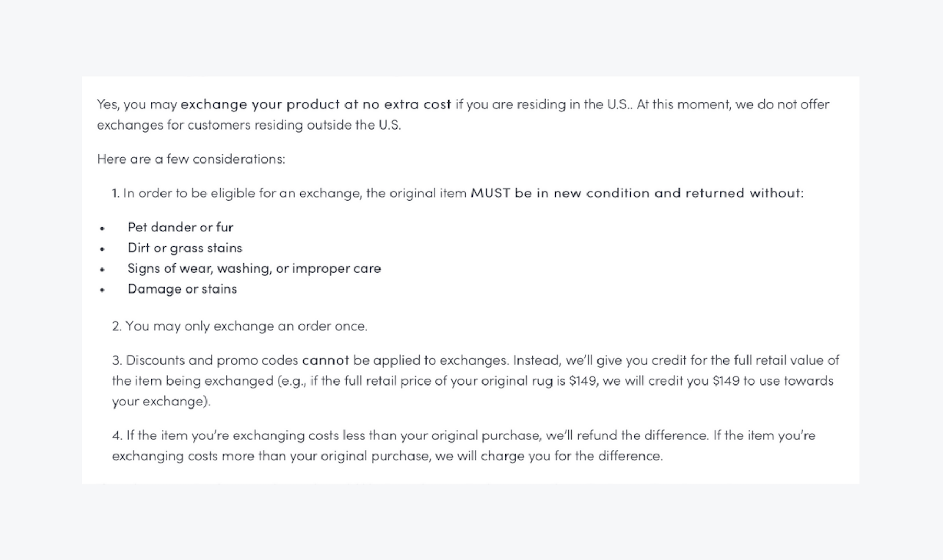943x560 pixels.
Task: Select the 'Dirt or grass stains' bullet
Action: pos(185,248)
